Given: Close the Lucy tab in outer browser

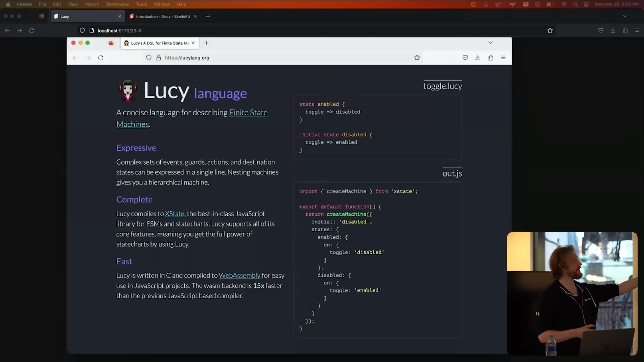Looking at the screenshot, I should pos(120,16).
